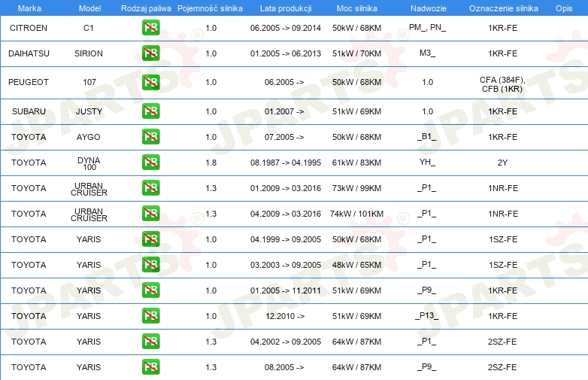Click the 51kW / 70KM power value
The image size is (588, 380).
pyautogui.click(x=356, y=53)
